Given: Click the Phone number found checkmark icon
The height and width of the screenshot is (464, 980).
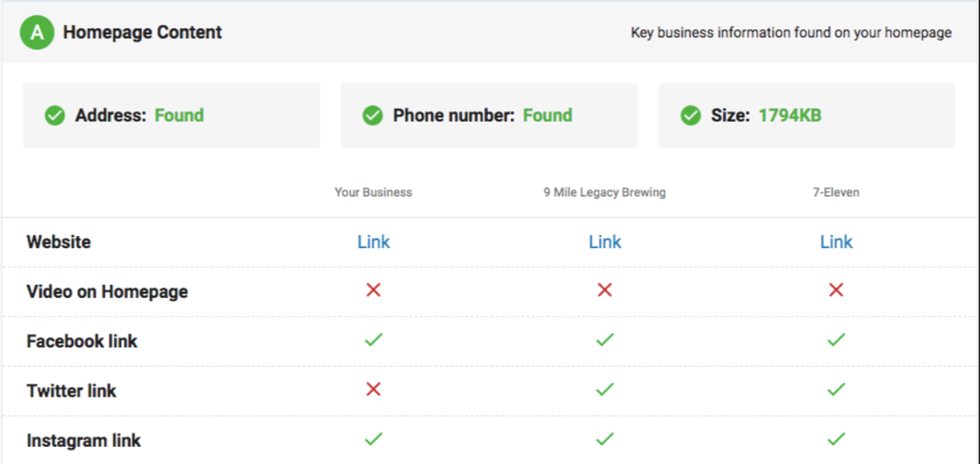Looking at the screenshot, I should pyautogui.click(x=373, y=116).
